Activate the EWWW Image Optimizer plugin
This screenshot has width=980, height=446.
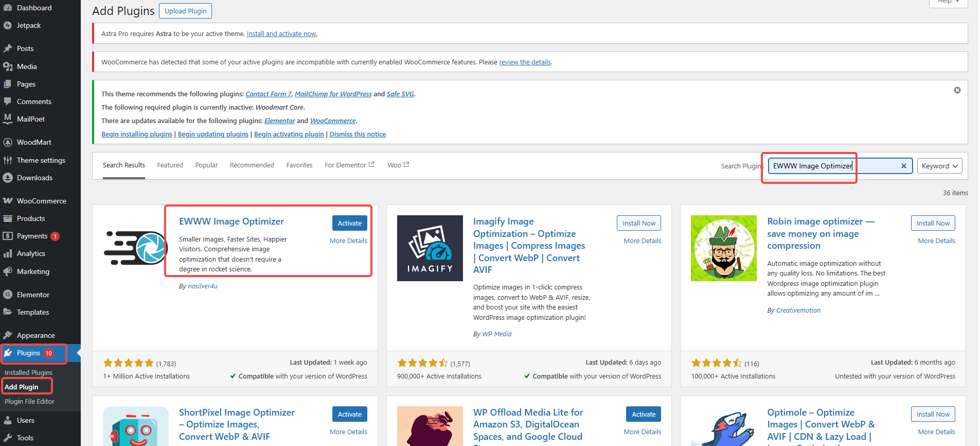(x=349, y=223)
